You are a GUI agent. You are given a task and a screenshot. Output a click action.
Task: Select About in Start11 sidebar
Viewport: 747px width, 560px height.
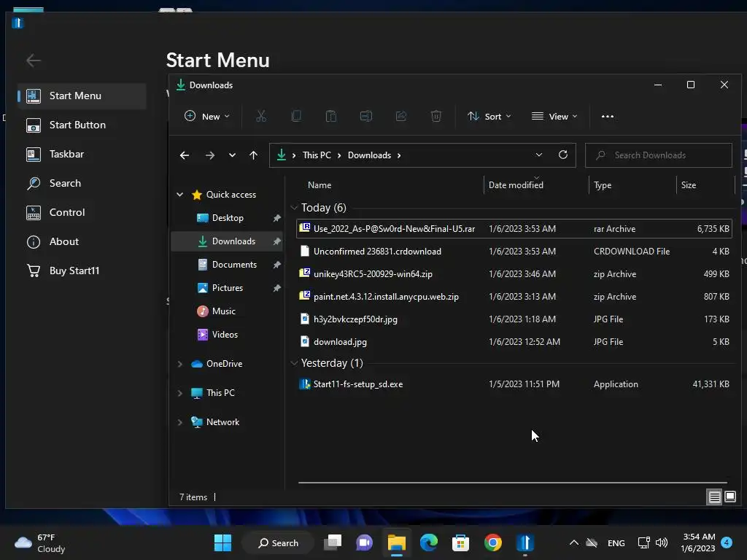pyautogui.click(x=82, y=241)
